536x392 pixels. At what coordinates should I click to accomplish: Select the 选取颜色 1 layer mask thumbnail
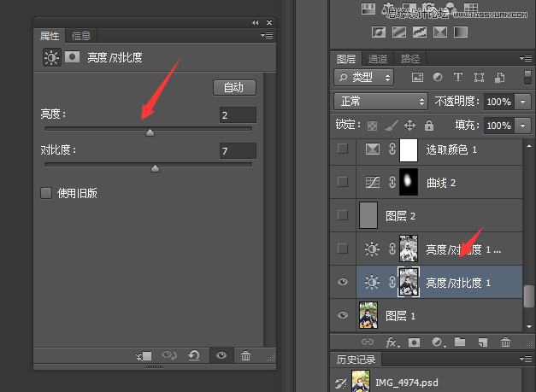coord(409,150)
